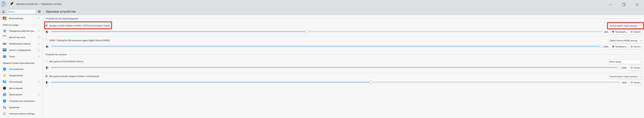This screenshot has height=118, width=644.
Task: Mute the Speakers Unitek output device
Action: 47,32
